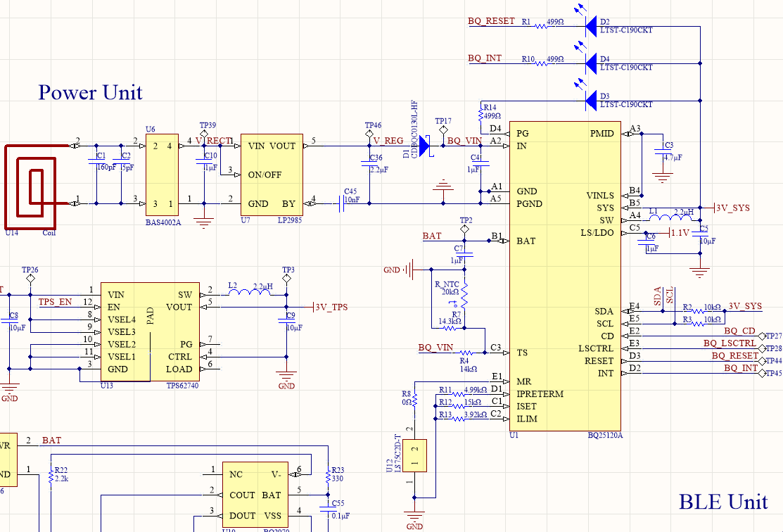
Task: Select the BQ25120A charger IC U1
Action: (565, 277)
